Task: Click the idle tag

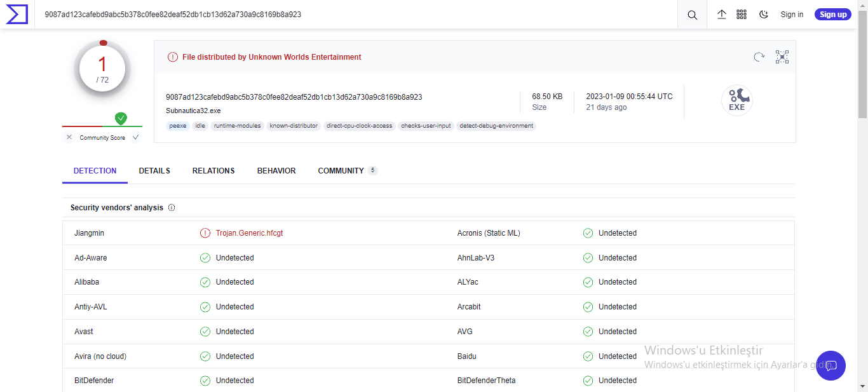Action: click(x=200, y=126)
